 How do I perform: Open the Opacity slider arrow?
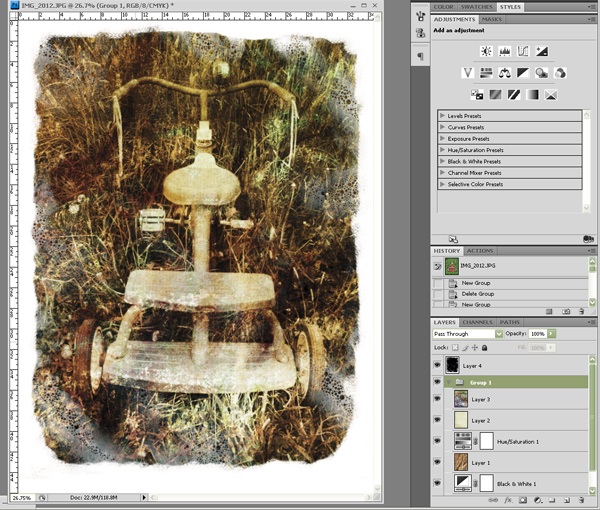(551, 334)
